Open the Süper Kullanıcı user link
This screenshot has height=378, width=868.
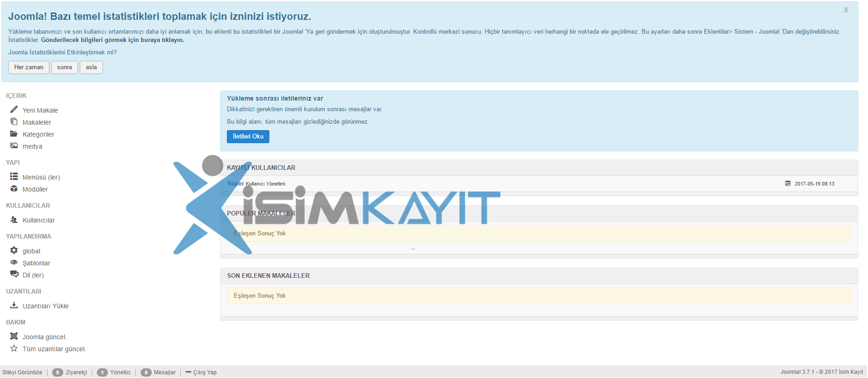[x=256, y=184]
